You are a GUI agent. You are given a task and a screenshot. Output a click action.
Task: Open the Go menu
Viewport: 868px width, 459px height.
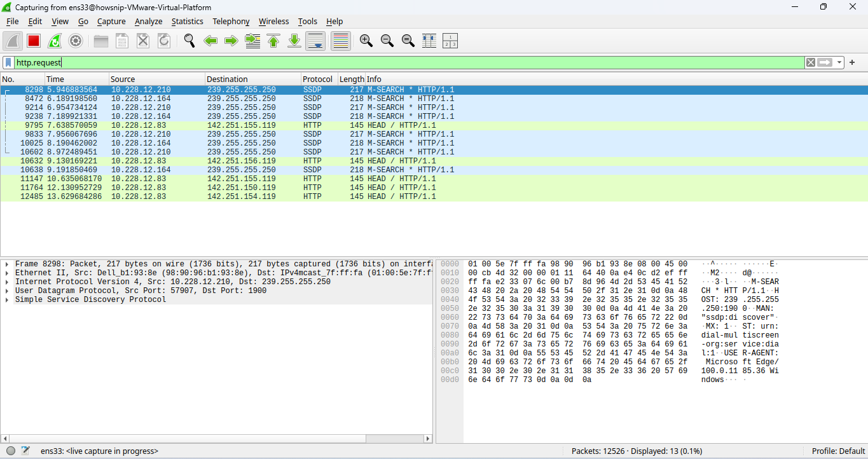pos(83,21)
